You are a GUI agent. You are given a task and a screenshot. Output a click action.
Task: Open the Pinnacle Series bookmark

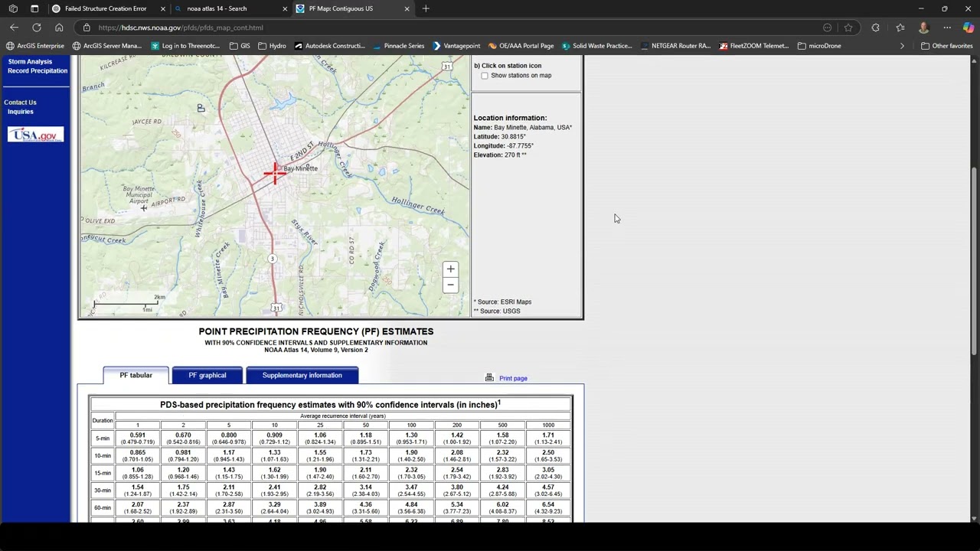pos(399,46)
